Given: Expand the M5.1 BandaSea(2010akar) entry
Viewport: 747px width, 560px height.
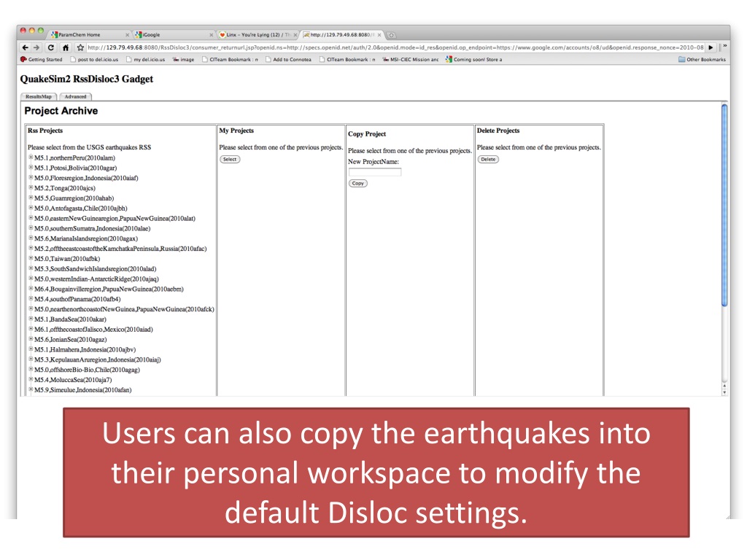Looking at the screenshot, I should [x=31, y=319].
